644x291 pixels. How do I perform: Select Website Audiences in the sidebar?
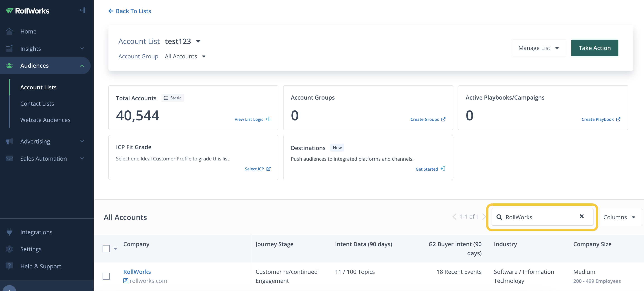45,120
